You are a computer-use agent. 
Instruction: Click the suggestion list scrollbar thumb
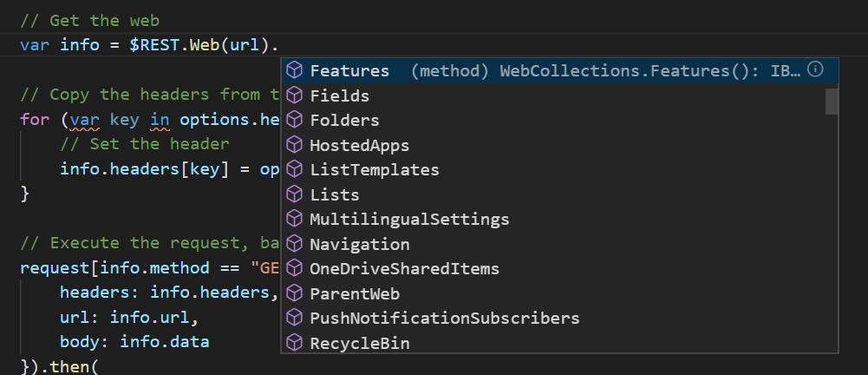click(x=832, y=101)
